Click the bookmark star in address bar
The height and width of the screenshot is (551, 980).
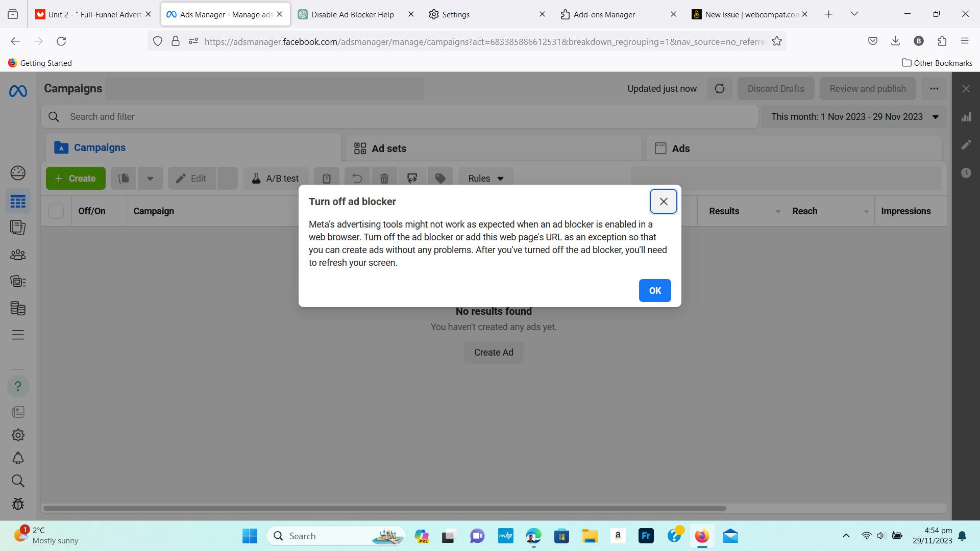pyautogui.click(x=777, y=41)
